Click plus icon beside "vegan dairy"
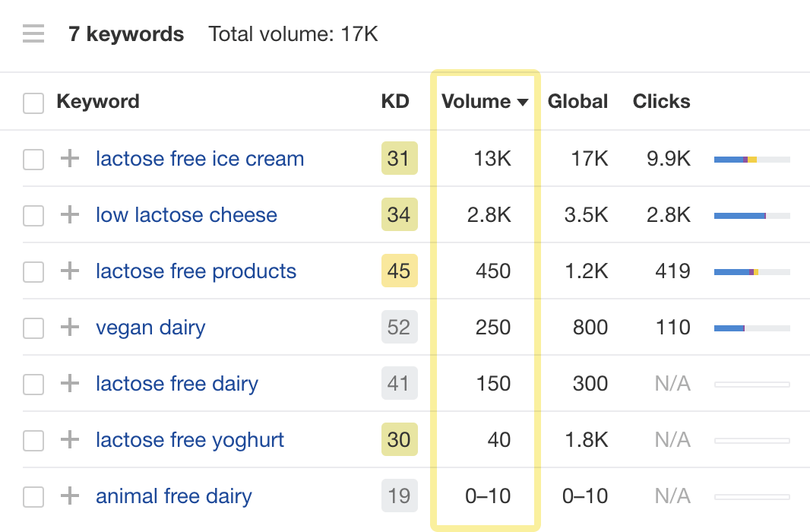The image size is (810, 532). tap(69, 328)
